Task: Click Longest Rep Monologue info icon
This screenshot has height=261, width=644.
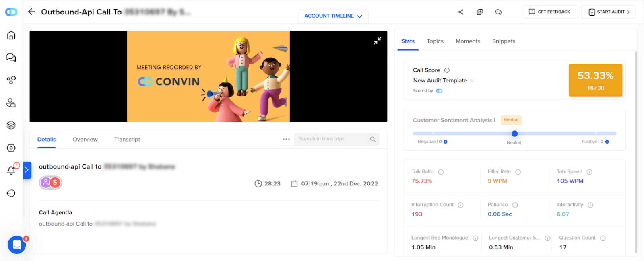Action: [x=475, y=238]
